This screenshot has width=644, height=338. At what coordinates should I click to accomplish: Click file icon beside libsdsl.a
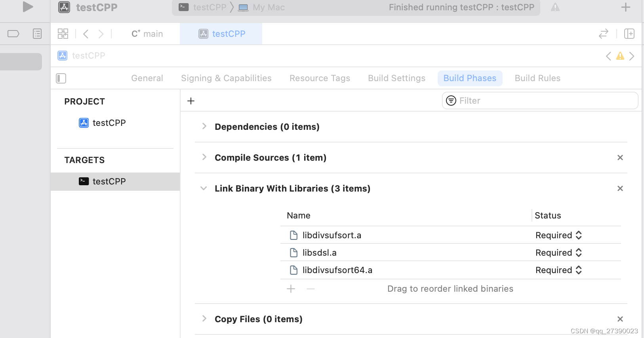click(294, 253)
